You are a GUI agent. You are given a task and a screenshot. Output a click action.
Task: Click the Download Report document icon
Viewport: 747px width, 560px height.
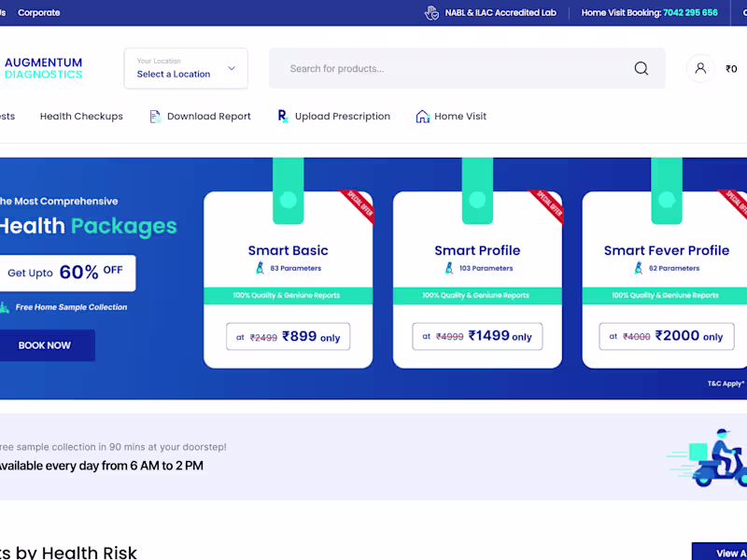(155, 116)
